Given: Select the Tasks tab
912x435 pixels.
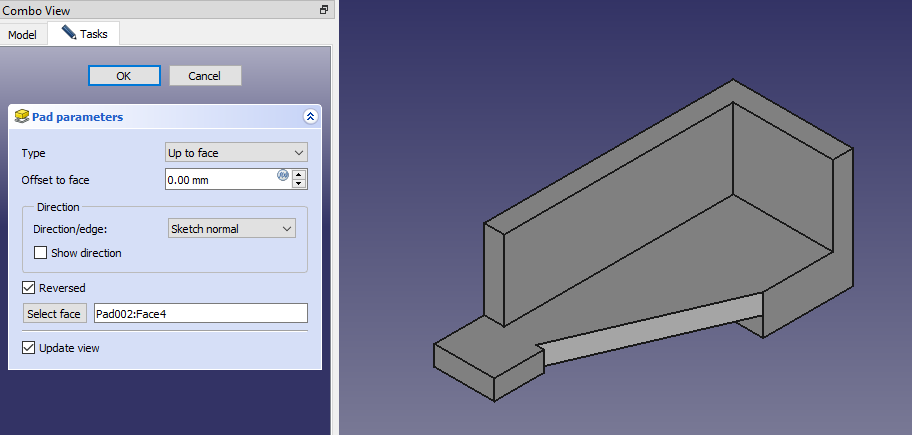Looking at the screenshot, I should pyautogui.click(x=85, y=34).
